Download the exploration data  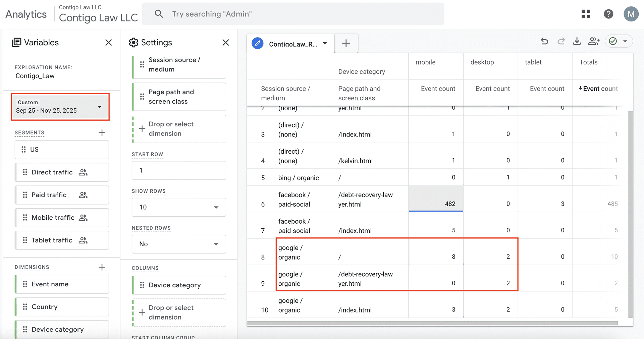click(577, 41)
